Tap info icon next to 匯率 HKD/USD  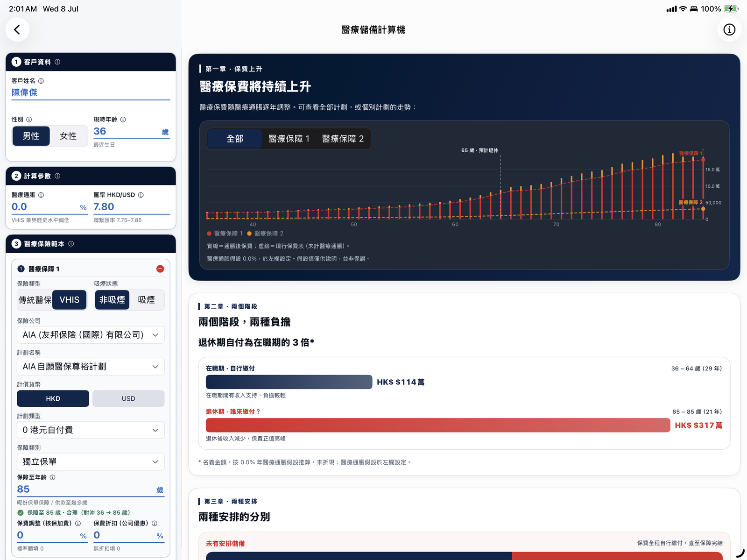coord(141,195)
